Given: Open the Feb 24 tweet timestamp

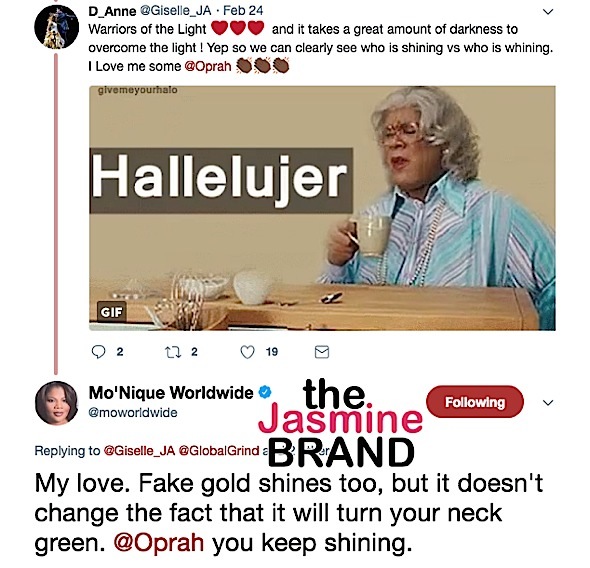Looking at the screenshot, I should point(243,11).
